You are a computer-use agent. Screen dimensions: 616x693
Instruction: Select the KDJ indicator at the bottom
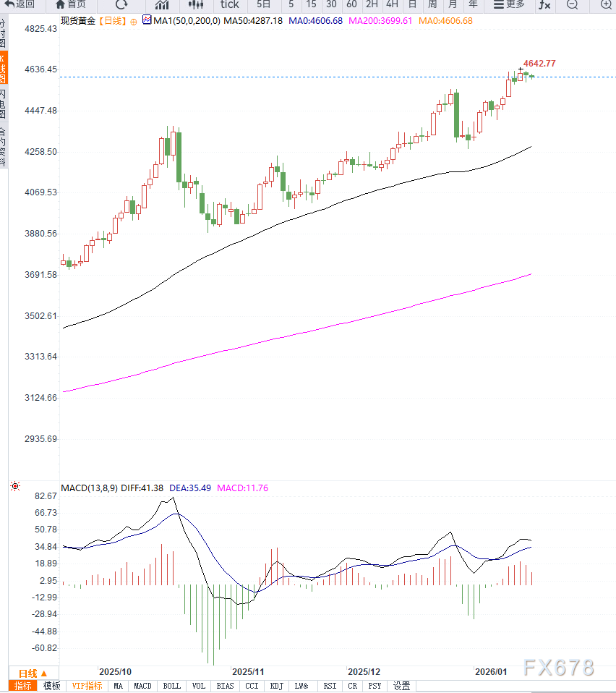point(276,685)
